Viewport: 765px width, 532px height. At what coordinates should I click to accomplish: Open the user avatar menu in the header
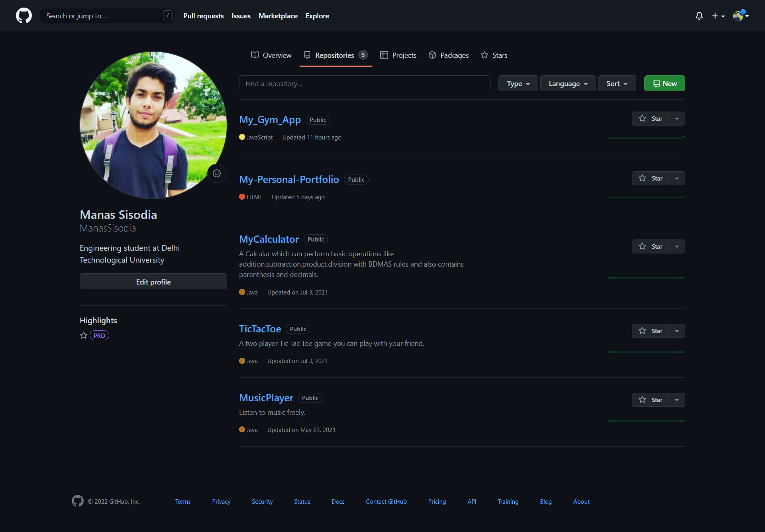coord(741,16)
